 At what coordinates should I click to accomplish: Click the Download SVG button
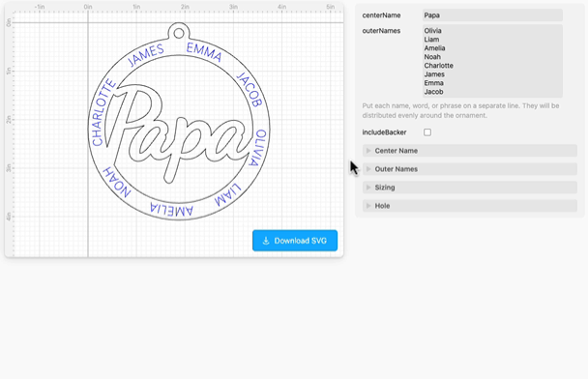pos(295,241)
